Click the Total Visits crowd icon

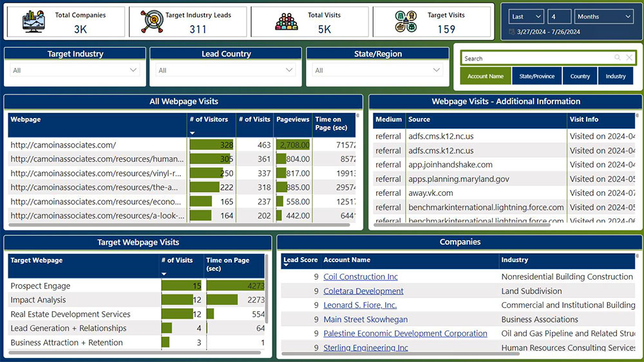tap(287, 22)
